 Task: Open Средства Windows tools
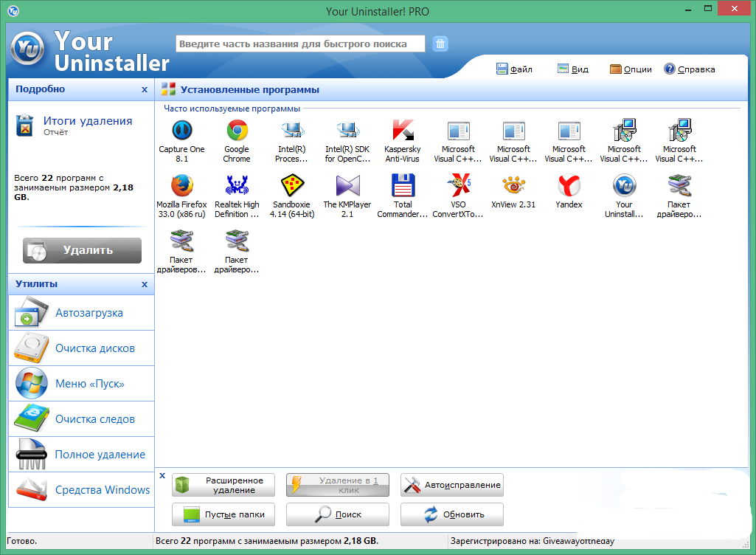tap(81, 490)
